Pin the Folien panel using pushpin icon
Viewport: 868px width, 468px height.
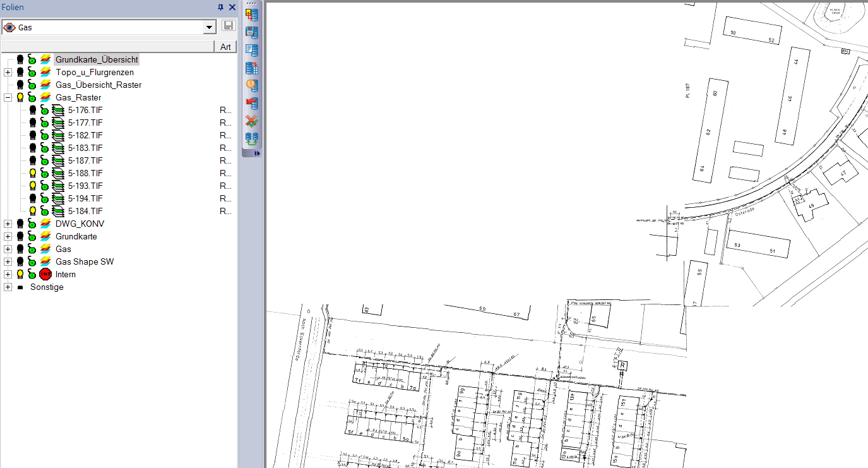[220, 7]
